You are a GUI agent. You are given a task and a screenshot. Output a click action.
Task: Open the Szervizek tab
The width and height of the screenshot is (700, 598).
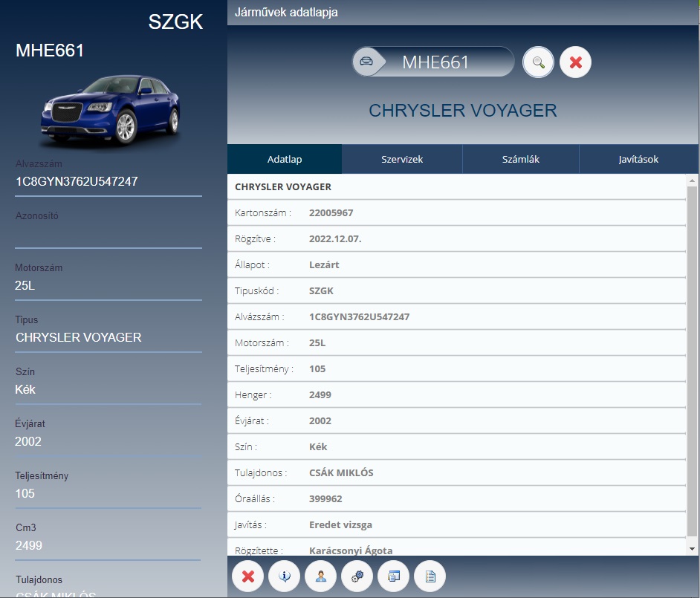[x=402, y=159]
